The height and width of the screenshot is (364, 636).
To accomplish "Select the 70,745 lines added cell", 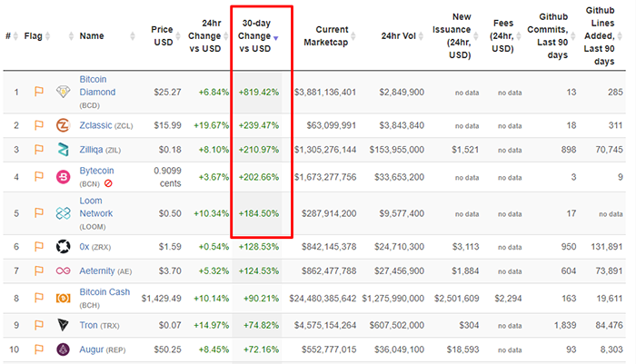I will (x=610, y=150).
